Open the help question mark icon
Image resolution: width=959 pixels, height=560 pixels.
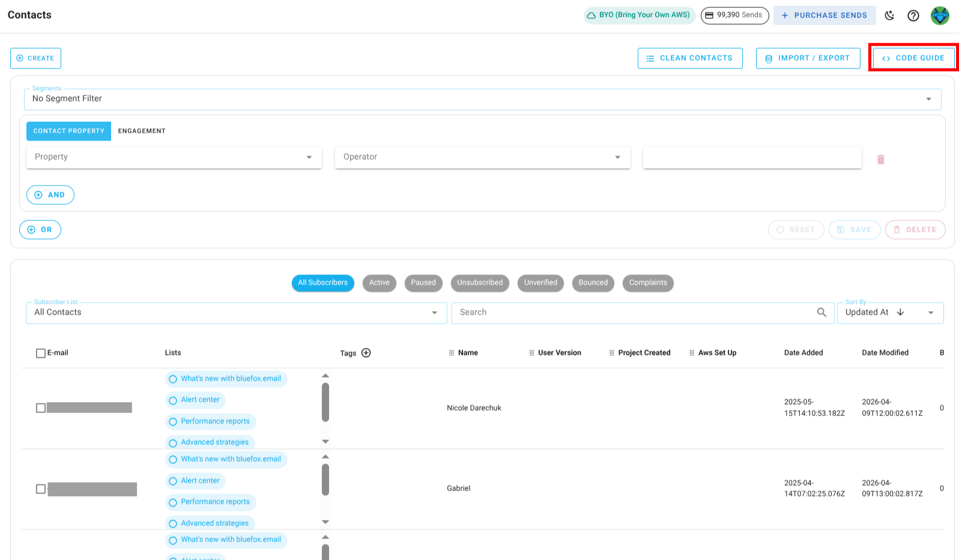(913, 16)
